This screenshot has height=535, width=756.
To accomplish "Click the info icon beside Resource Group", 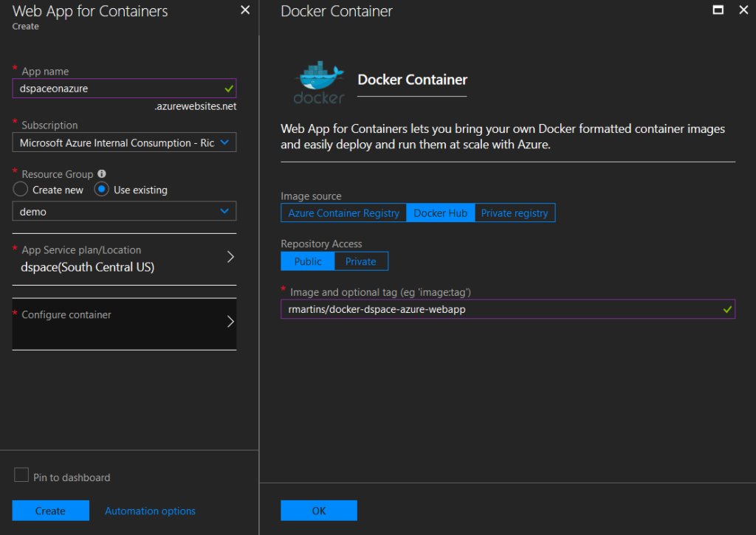I will pos(101,173).
